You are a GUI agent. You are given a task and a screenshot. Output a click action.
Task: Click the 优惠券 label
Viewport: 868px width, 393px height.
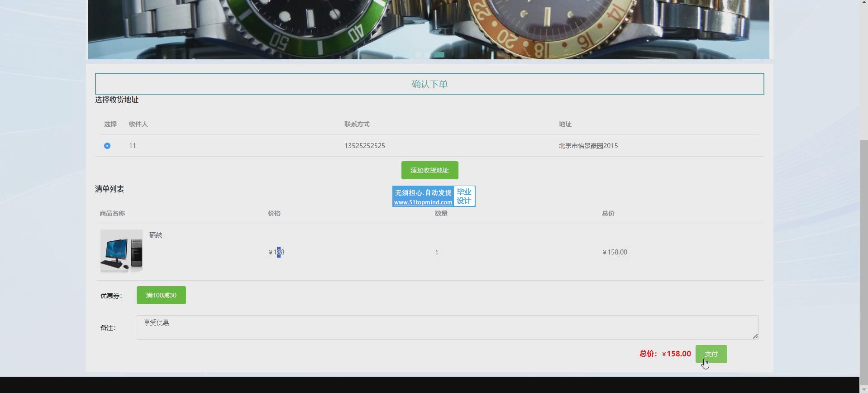[111, 296]
